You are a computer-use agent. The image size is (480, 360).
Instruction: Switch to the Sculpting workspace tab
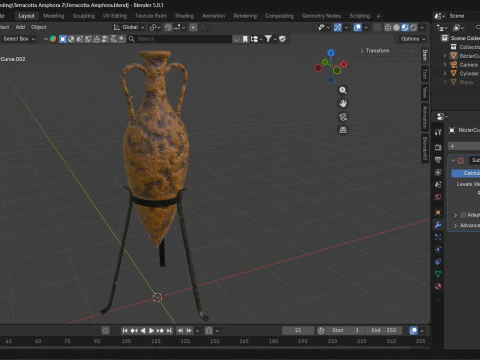coord(84,16)
